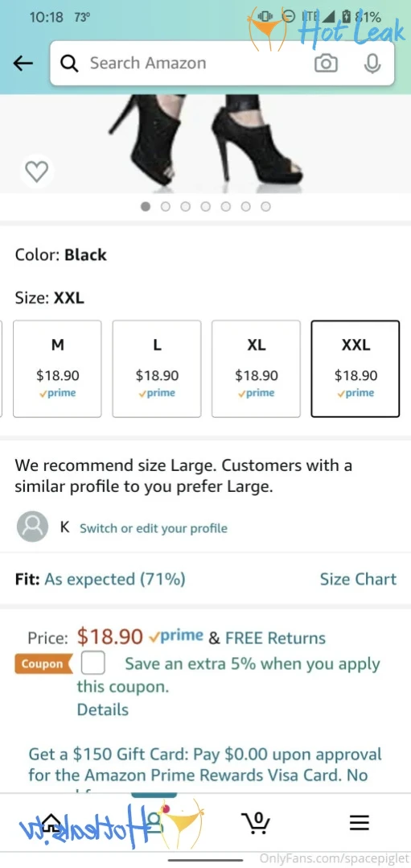Tap the back arrow icon
The height and width of the screenshot is (868, 411).
(x=23, y=64)
